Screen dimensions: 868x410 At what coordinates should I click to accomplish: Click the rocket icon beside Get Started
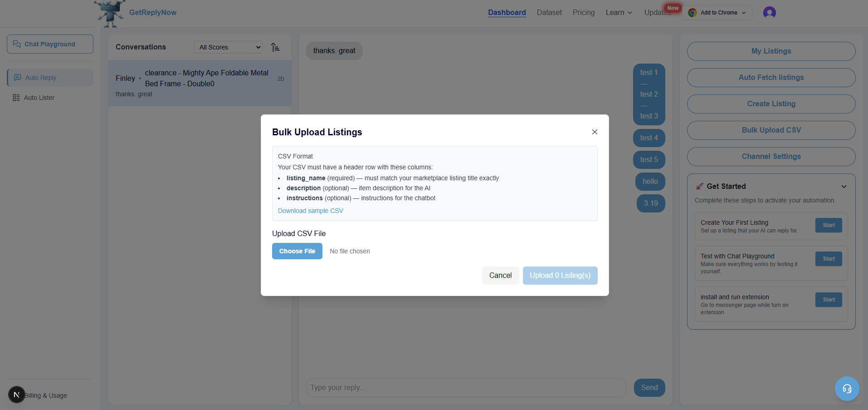pos(699,186)
